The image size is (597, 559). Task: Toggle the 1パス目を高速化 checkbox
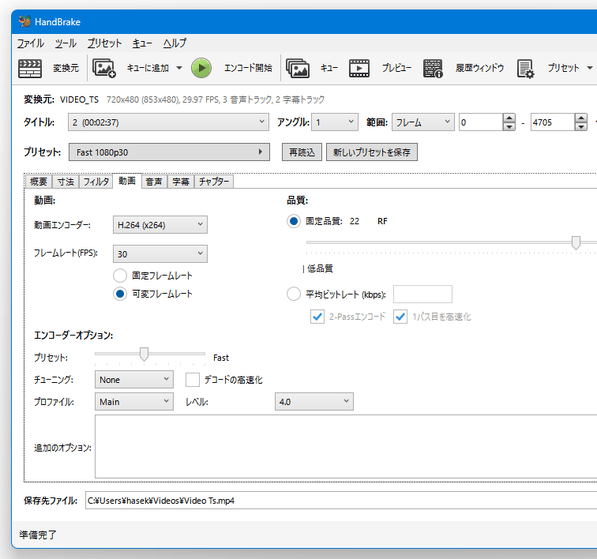tap(400, 317)
